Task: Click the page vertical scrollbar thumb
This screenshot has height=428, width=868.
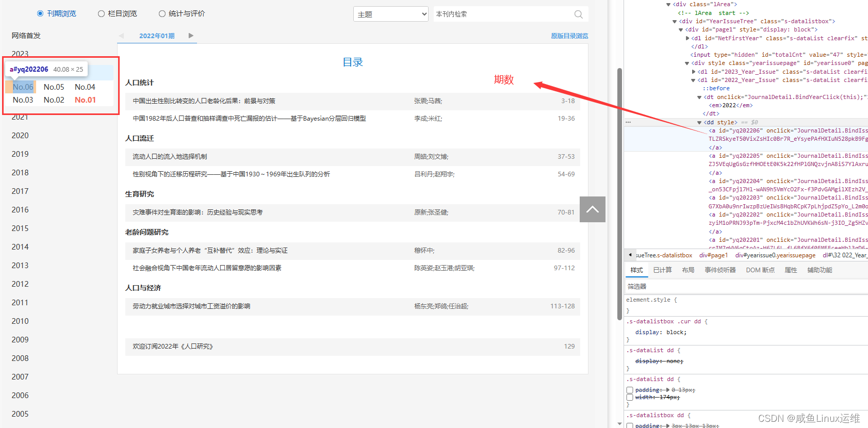Action: [619, 193]
